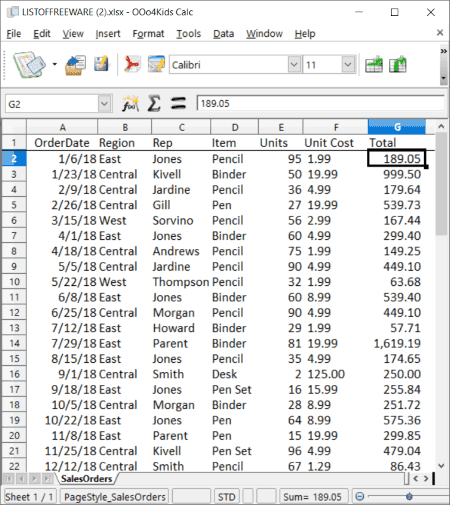
Task: Open the Name Box G2 dropdown
Action: click(104, 104)
